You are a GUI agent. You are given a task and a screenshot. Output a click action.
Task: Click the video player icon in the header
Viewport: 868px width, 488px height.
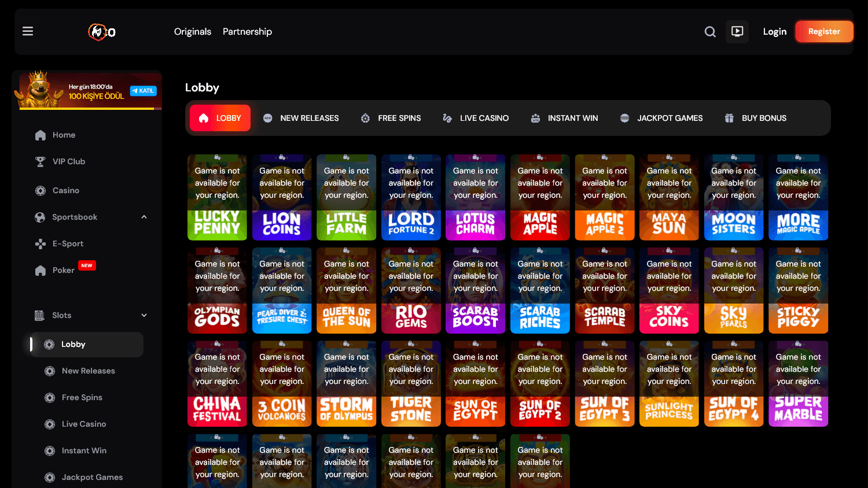pos(737,31)
